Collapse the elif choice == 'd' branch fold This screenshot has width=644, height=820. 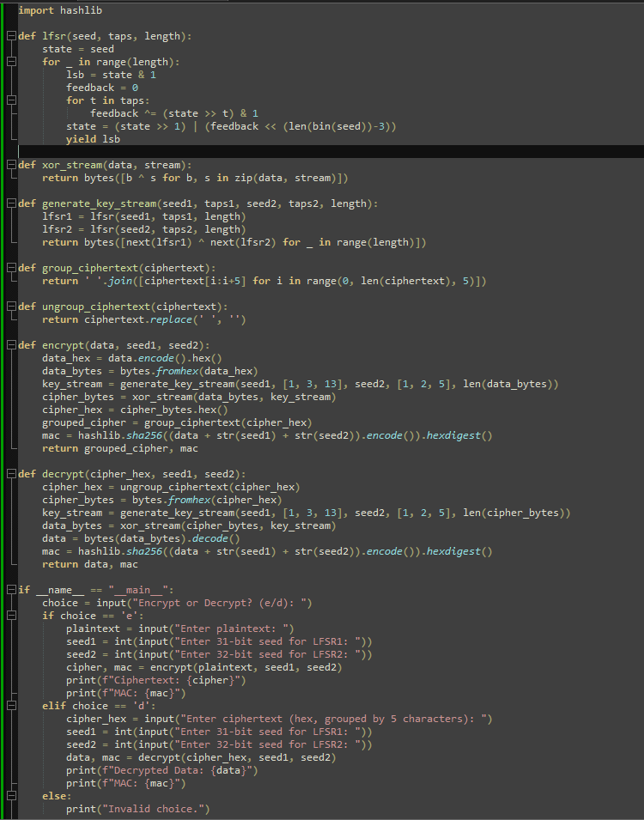click(11, 706)
